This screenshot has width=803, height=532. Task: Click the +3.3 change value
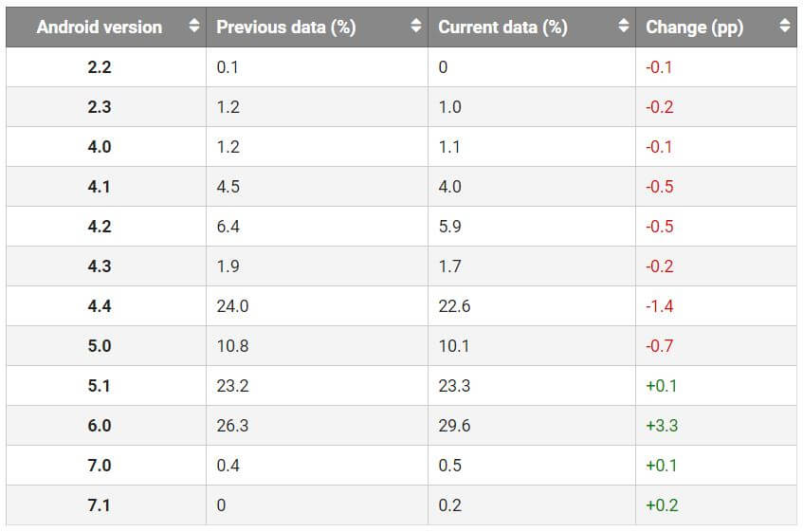click(x=662, y=426)
